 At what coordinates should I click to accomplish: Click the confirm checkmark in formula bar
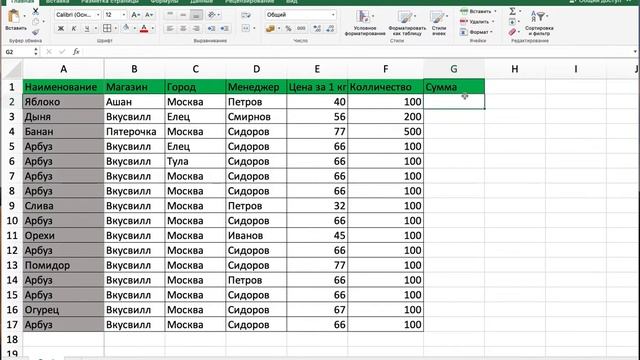[x=62, y=51]
